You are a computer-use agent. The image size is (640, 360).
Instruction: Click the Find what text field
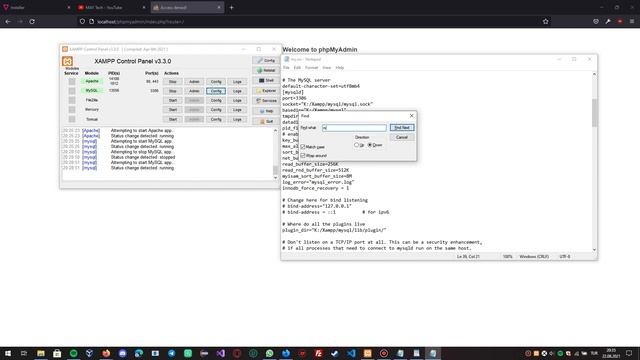coord(354,128)
